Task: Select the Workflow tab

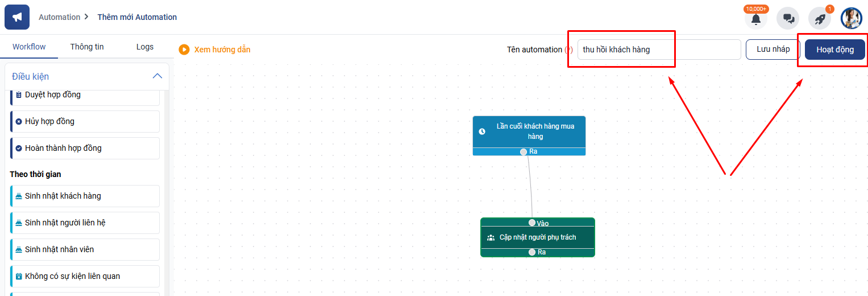Action: click(x=29, y=47)
